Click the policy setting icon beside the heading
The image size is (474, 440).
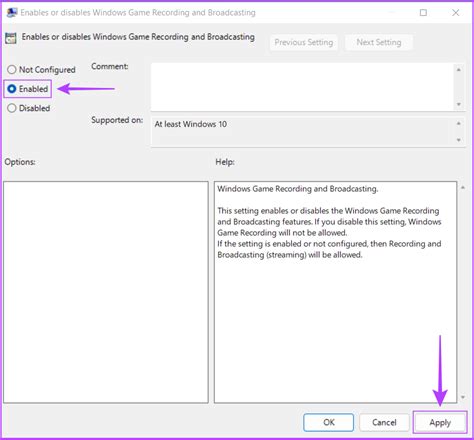pyautogui.click(x=11, y=38)
